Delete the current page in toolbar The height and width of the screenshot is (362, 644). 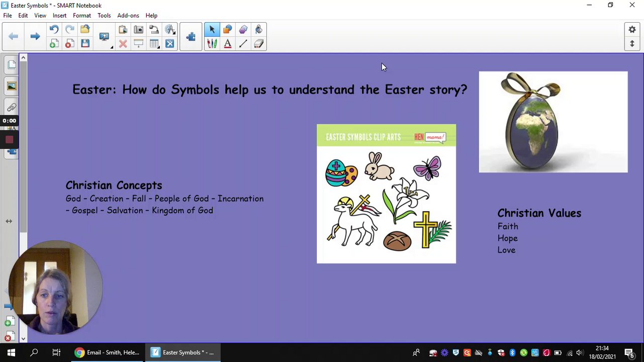pyautogui.click(x=69, y=44)
